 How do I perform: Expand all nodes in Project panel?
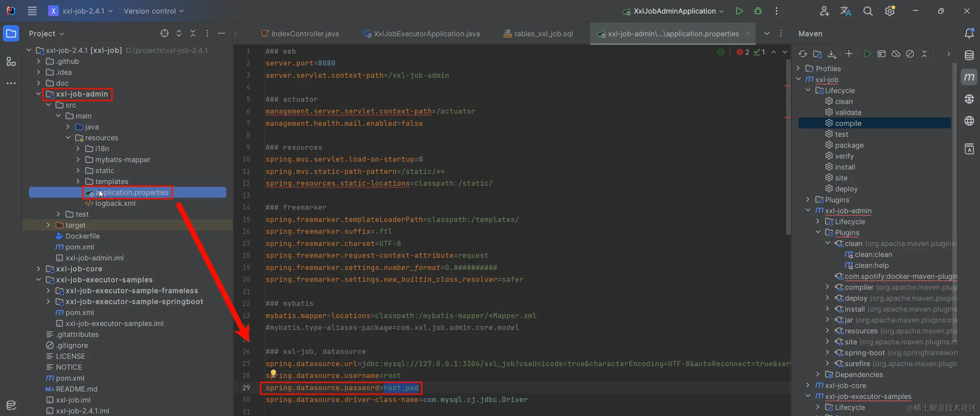tap(178, 33)
